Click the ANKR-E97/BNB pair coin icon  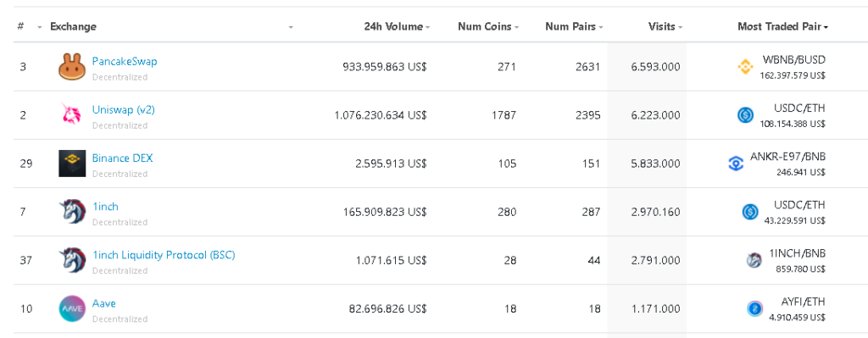click(x=736, y=163)
